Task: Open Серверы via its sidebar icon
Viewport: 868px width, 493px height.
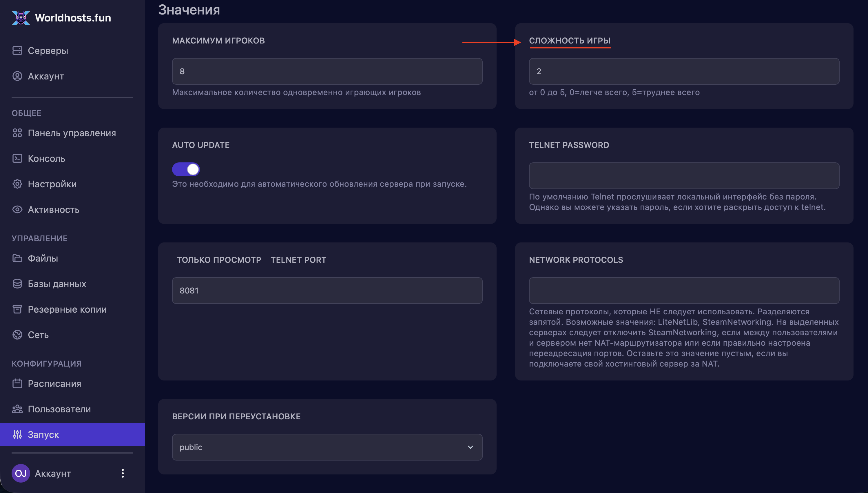Action: point(17,50)
